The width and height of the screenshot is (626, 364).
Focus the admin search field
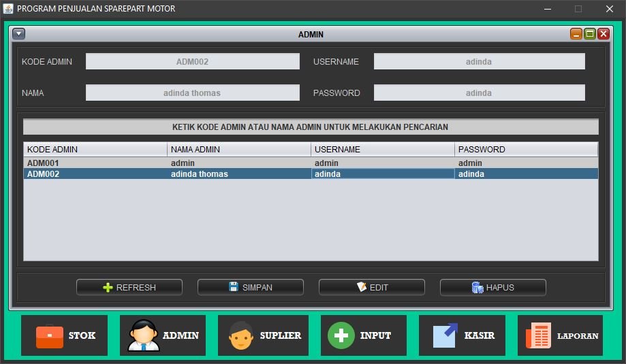(x=311, y=127)
